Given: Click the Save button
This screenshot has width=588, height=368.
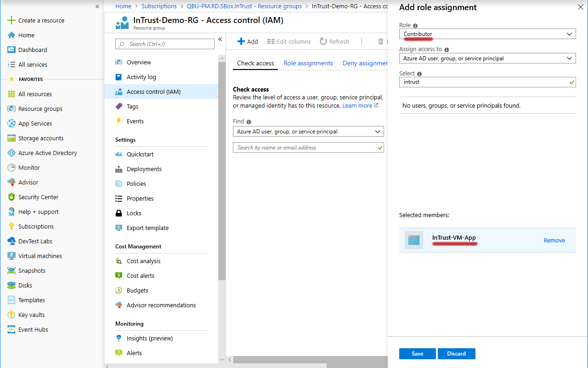Looking at the screenshot, I should tap(417, 354).
